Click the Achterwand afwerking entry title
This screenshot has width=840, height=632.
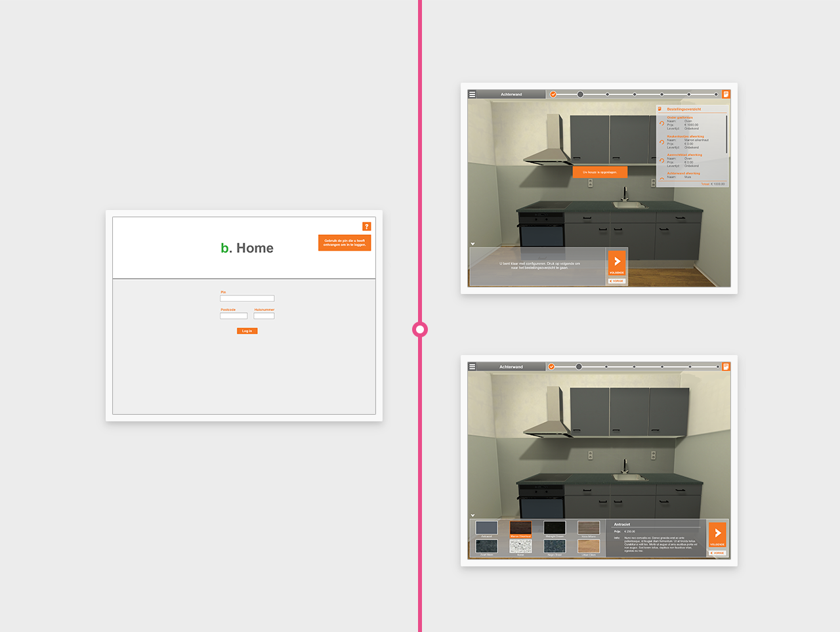683,173
